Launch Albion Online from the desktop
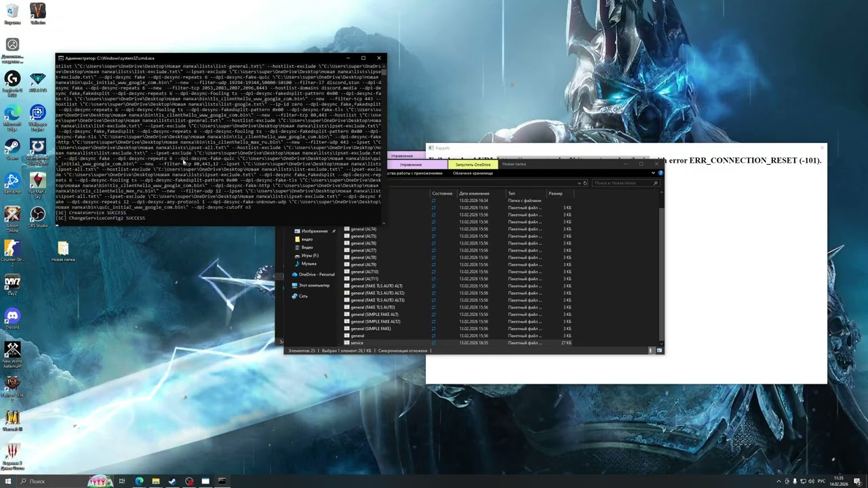 click(12, 219)
